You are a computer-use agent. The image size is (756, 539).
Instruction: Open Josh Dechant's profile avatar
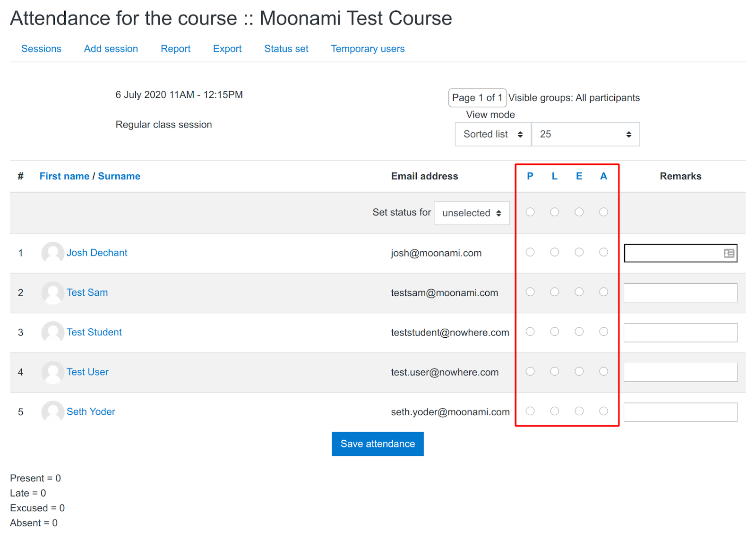[52, 253]
